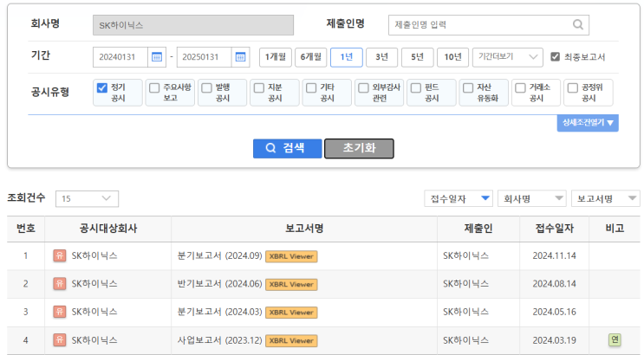The width and height of the screenshot is (644, 355).
Task: Click the end date field 20250131
Action: point(205,57)
